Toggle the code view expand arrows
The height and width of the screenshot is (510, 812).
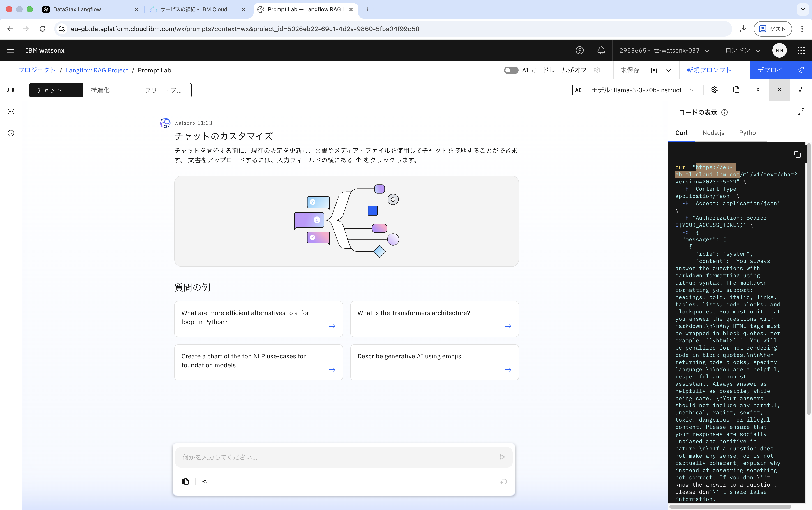click(802, 112)
